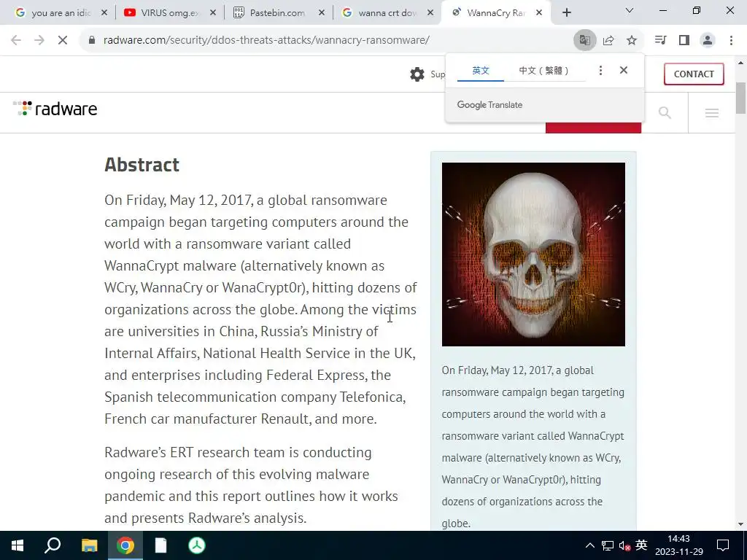The height and width of the screenshot is (560, 747).
Task: Click the skull ransomware image
Action: (x=533, y=254)
